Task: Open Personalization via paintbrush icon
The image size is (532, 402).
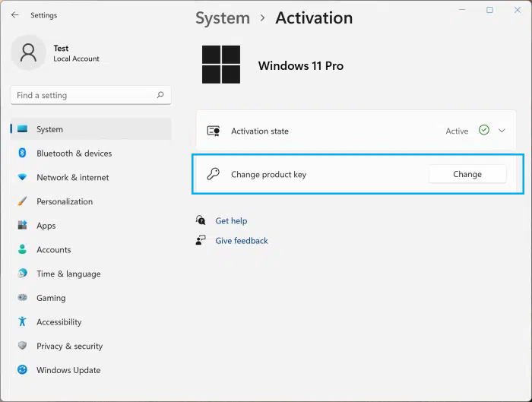Action: pyautogui.click(x=22, y=201)
